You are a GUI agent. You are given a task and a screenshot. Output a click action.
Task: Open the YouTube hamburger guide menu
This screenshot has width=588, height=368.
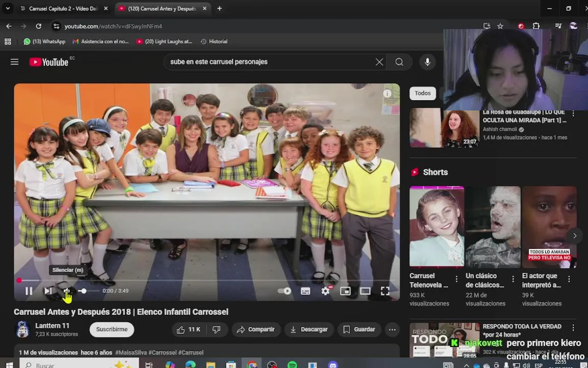pyautogui.click(x=14, y=62)
